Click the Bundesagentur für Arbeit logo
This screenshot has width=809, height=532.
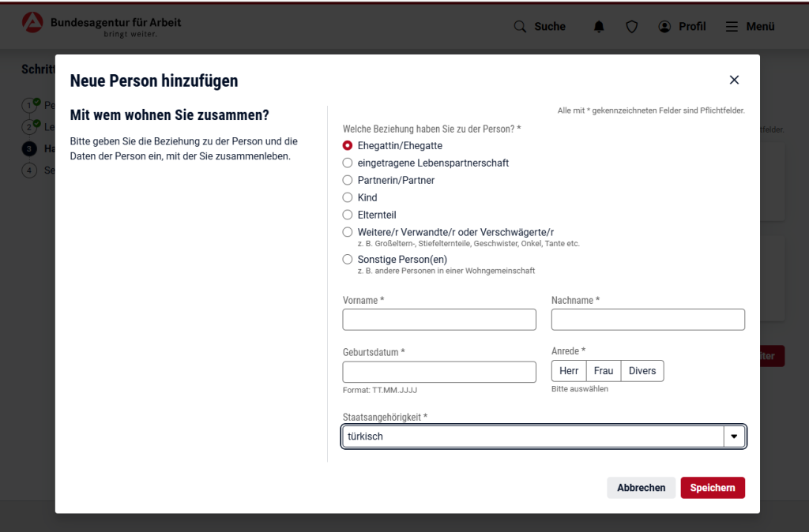coord(101,26)
